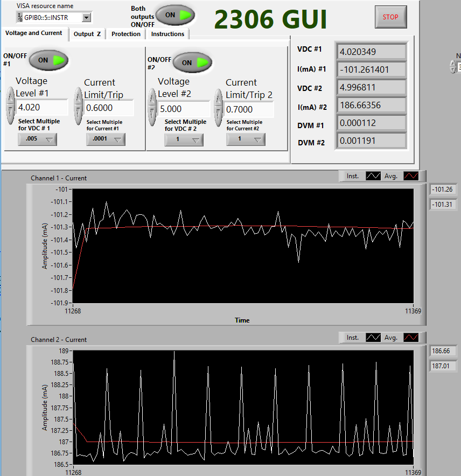Open Select Multiple for VDC #1 dropdown
461x476 pixels.
click(37, 139)
